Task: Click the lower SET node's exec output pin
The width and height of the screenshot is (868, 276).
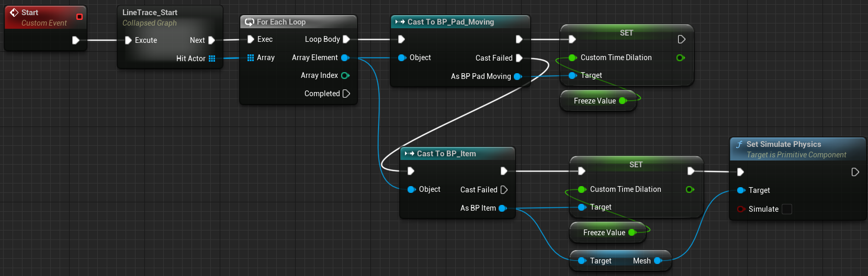Action: (x=691, y=171)
